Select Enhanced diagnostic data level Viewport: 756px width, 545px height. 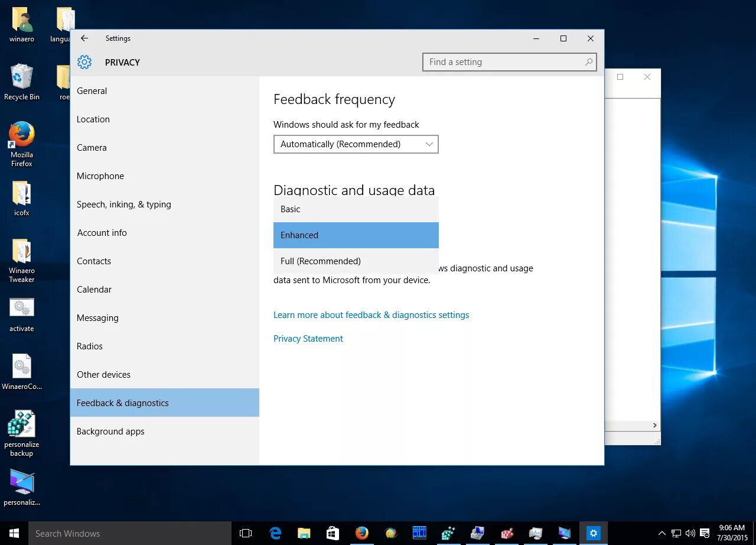tap(356, 235)
